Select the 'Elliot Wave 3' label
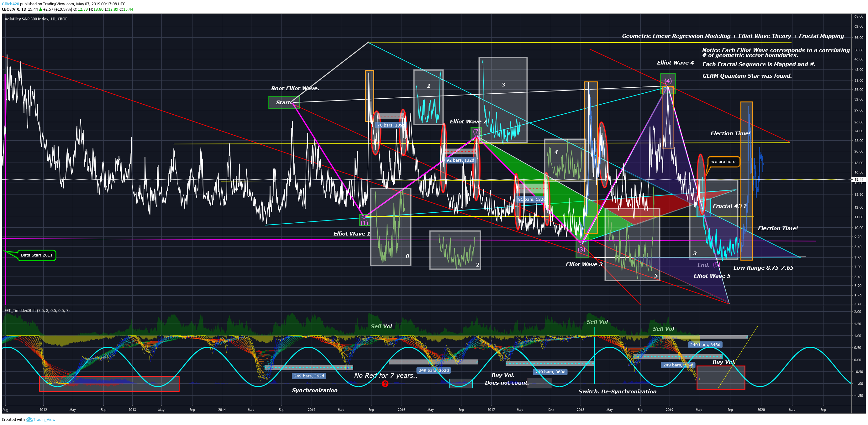The width and height of the screenshot is (868, 425). point(584,264)
